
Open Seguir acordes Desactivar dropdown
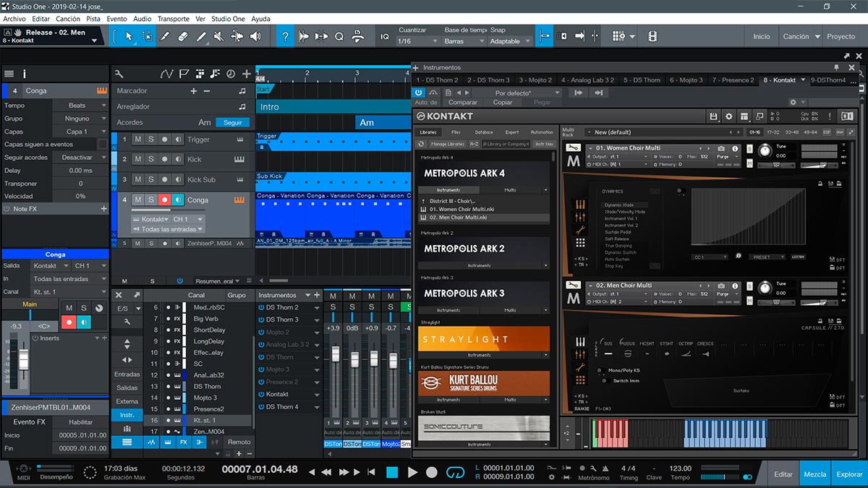(x=80, y=158)
